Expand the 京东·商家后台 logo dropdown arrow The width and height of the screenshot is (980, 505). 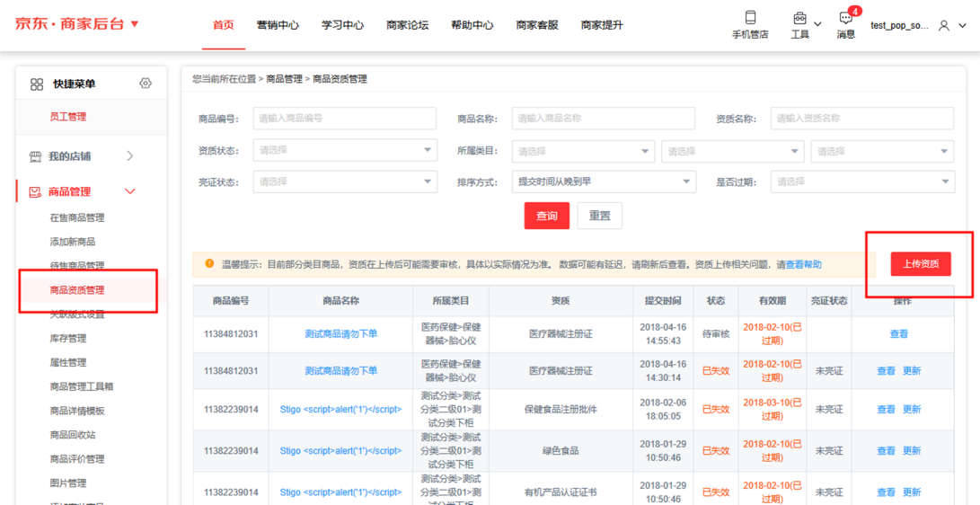[x=135, y=24]
